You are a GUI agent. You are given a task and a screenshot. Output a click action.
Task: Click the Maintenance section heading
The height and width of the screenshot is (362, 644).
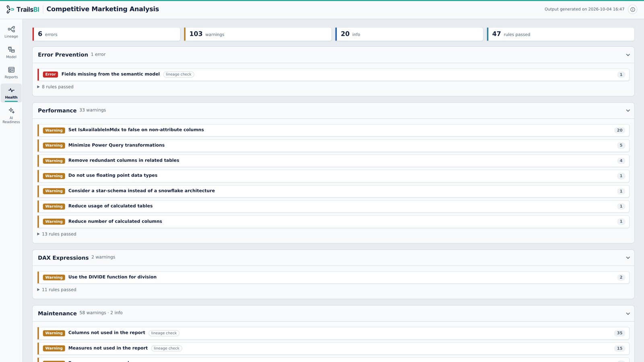[57, 313]
